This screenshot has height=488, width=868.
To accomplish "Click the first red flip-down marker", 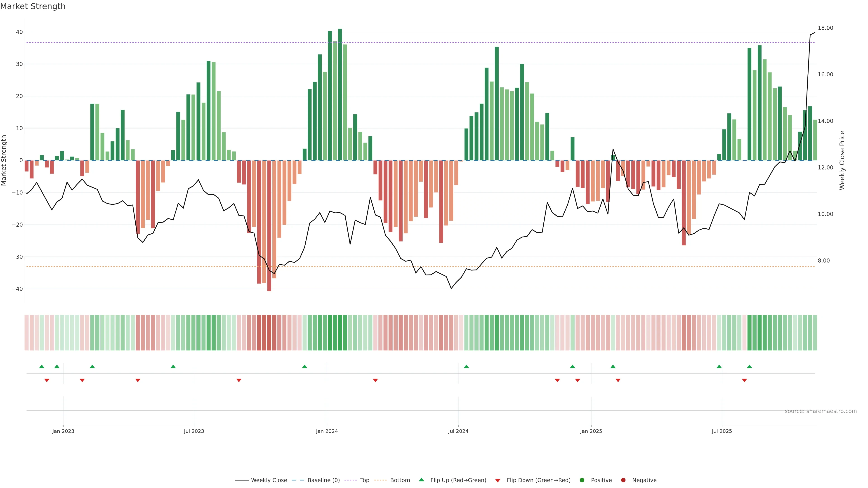I will tap(47, 380).
